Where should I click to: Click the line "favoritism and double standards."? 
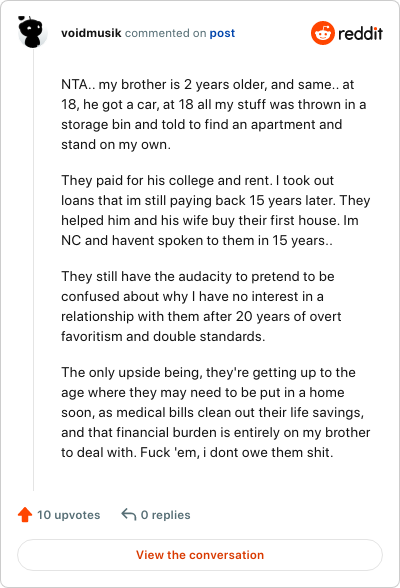163,336
